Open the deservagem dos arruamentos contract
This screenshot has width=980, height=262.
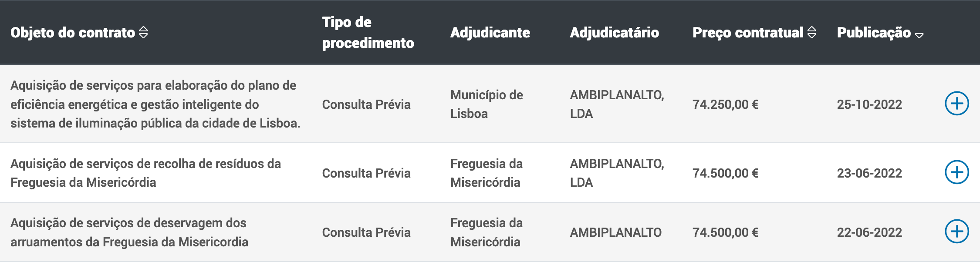(129, 232)
